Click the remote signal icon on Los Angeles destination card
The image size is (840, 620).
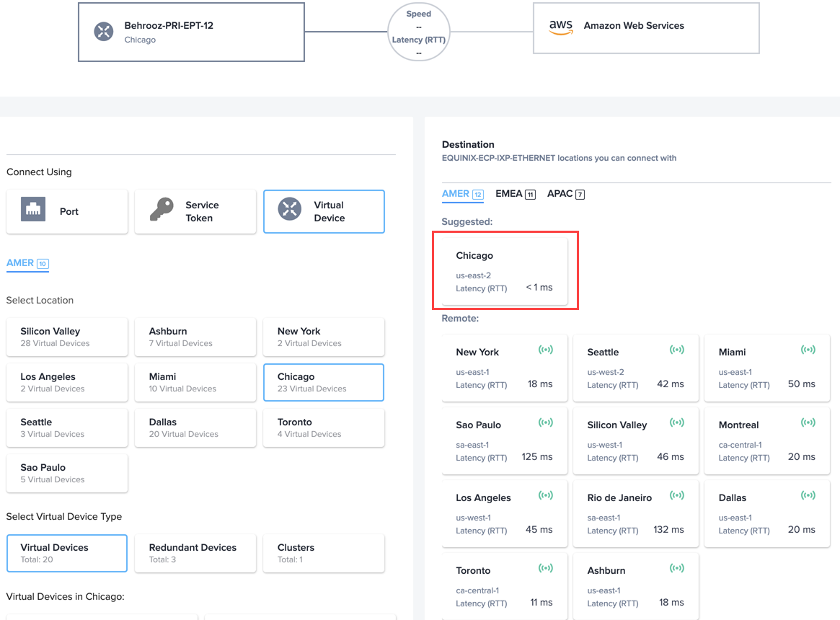pos(545,496)
